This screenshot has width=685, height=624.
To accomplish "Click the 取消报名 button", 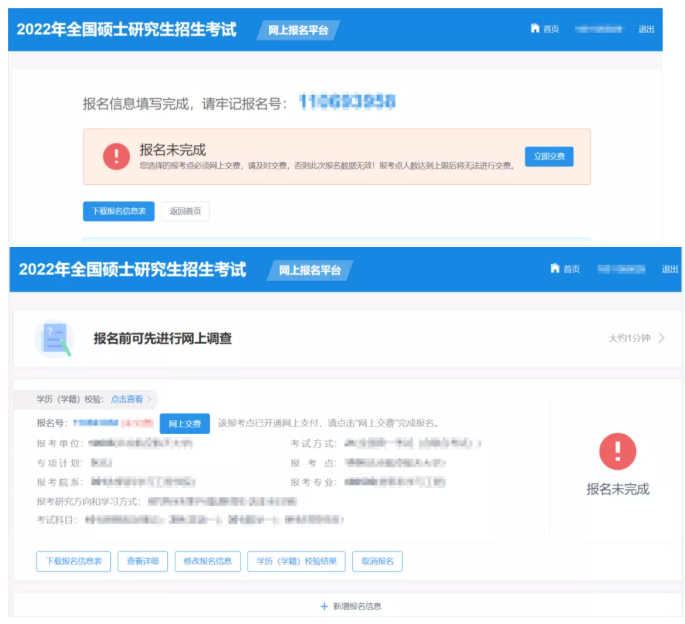I will pos(377,561).
